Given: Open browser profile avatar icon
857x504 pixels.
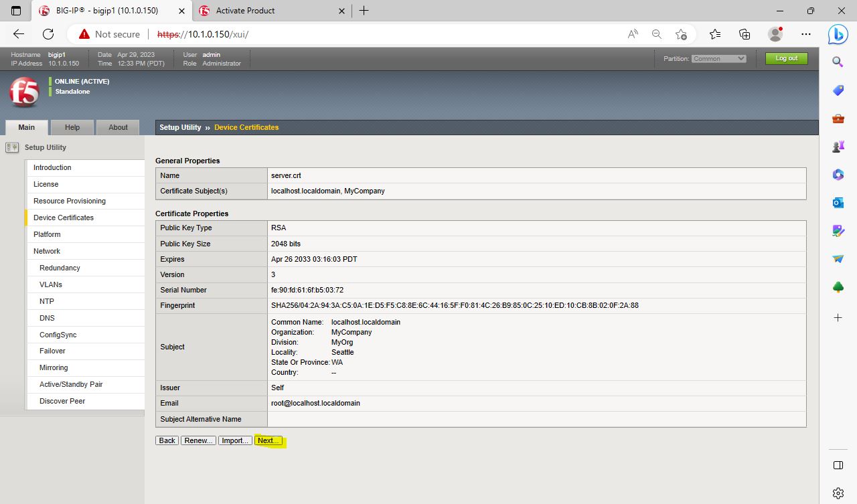Looking at the screenshot, I should point(775,34).
